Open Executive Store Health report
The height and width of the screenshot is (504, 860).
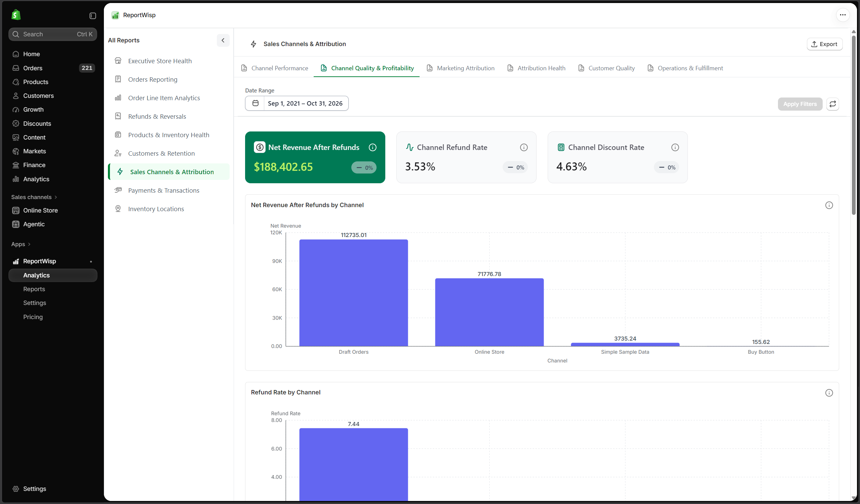[x=168, y=61]
